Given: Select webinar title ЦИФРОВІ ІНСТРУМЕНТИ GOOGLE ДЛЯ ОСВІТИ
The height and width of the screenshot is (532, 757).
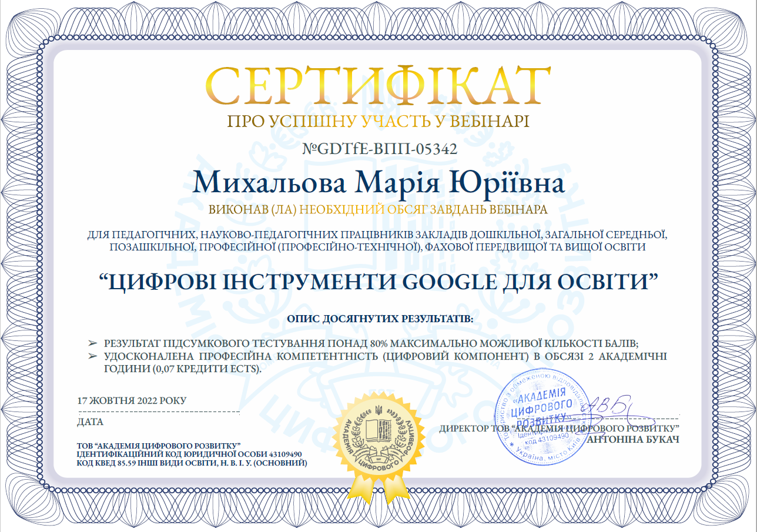Looking at the screenshot, I should point(378,282).
